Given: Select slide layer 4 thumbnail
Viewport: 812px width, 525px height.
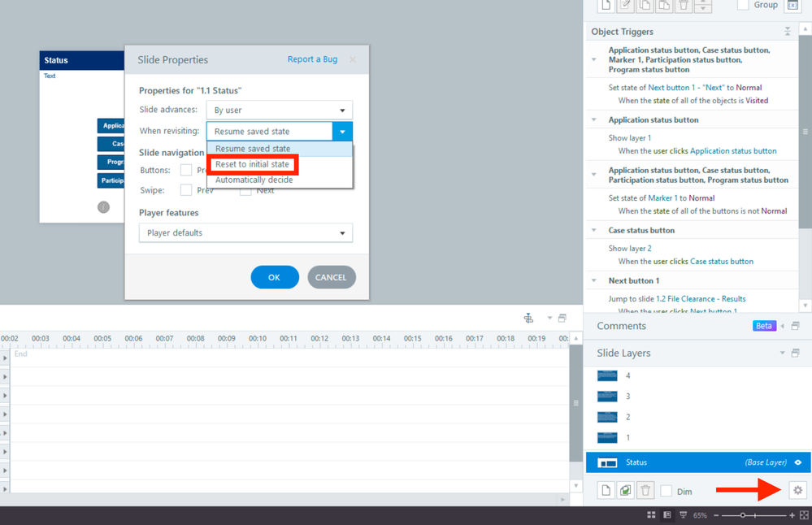Looking at the screenshot, I should tap(607, 375).
